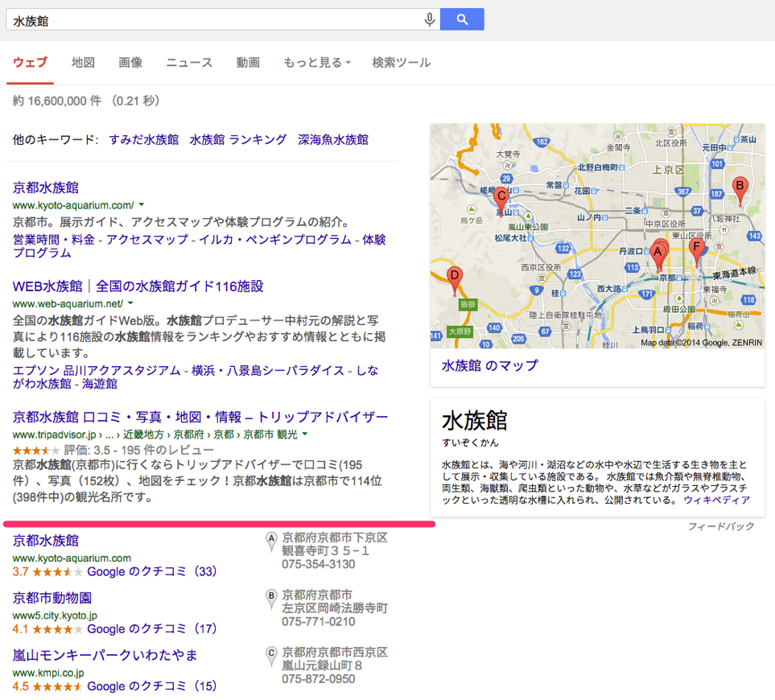Viewport: 775px width, 700px height.
Task: Open Google のクチコミ (15) reviews
Action: click(x=152, y=686)
